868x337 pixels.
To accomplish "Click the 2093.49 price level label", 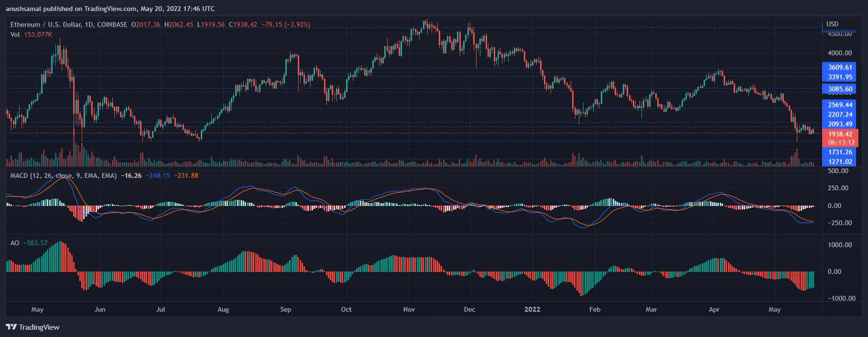I will pos(840,124).
